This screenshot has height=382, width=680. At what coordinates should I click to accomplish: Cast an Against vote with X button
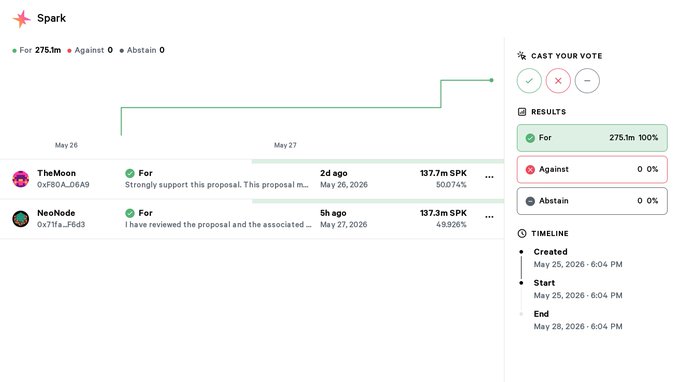tap(558, 81)
